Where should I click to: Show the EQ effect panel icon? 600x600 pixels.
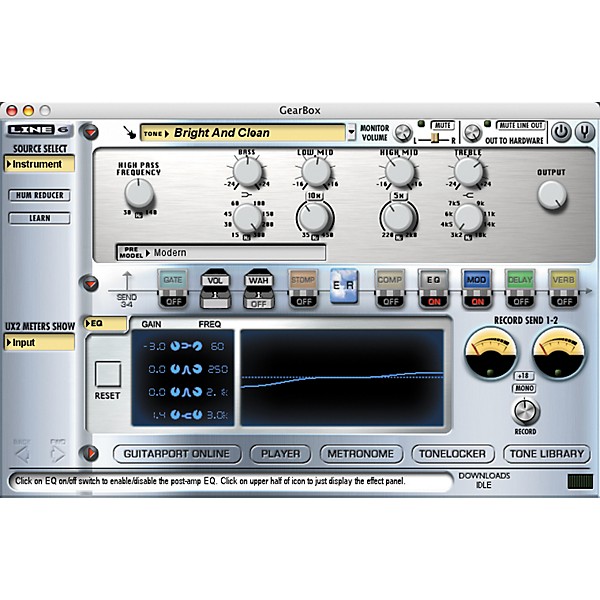pyautogui.click(x=433, y=280)
